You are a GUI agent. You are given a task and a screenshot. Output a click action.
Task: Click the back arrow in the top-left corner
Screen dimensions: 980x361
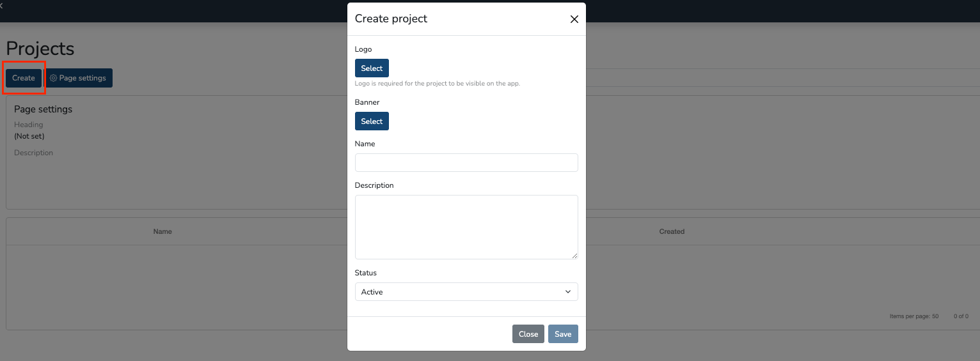coord(2,5)
